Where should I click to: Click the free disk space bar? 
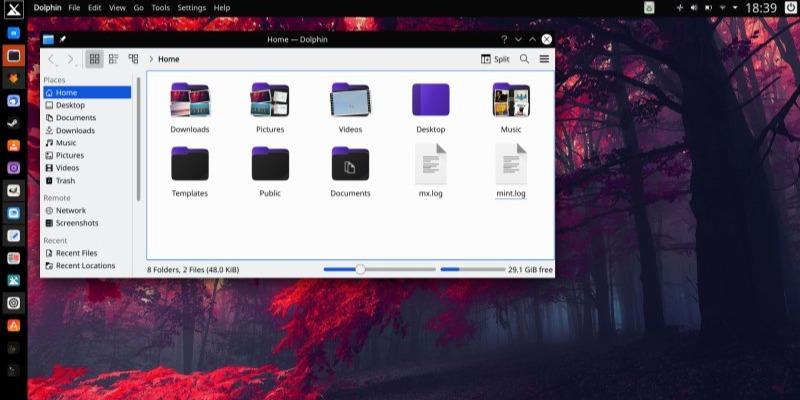[472, 269]
